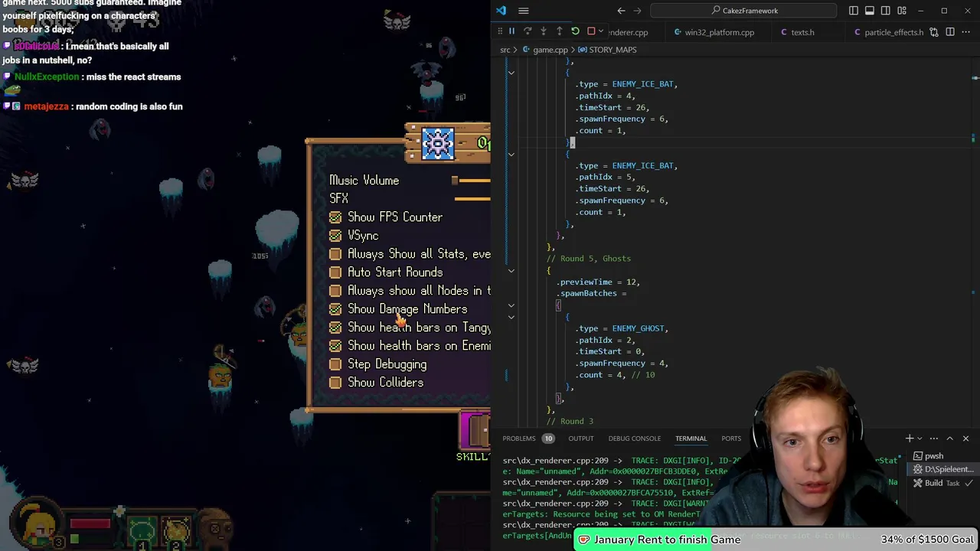Screen dimensions: 980x551
Task: Collapse the spawnBatches array fold
Action: click(x=511, y=305)
